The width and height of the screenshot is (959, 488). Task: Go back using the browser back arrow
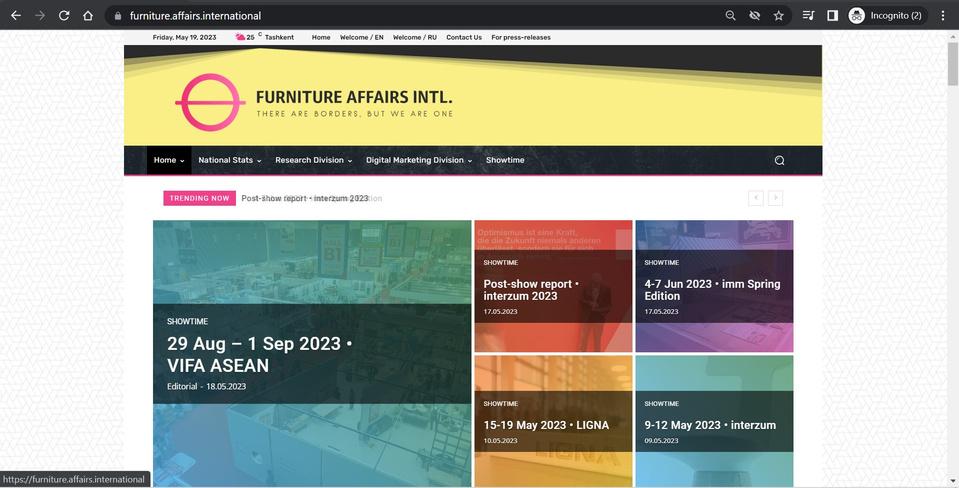[16, 16]
